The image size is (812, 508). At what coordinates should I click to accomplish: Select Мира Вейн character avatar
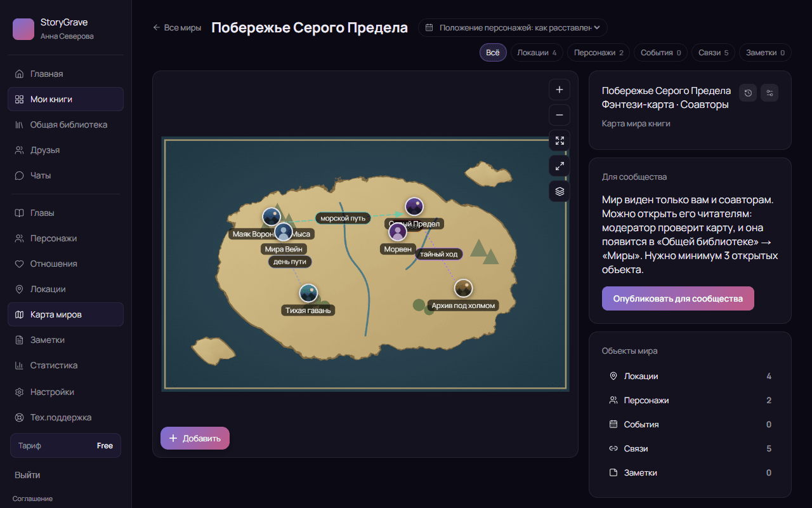[x=284, y=232]
